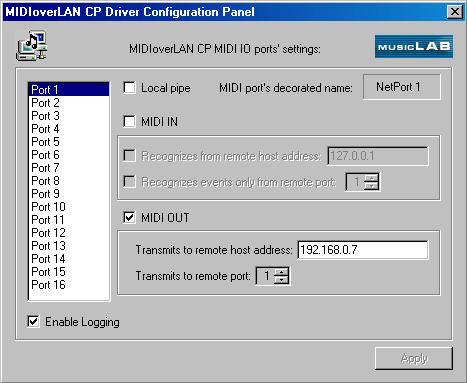Viewport: 467px width, 383px height.
Task: Click the MusicLab logo
Action: tap(414, 46)
